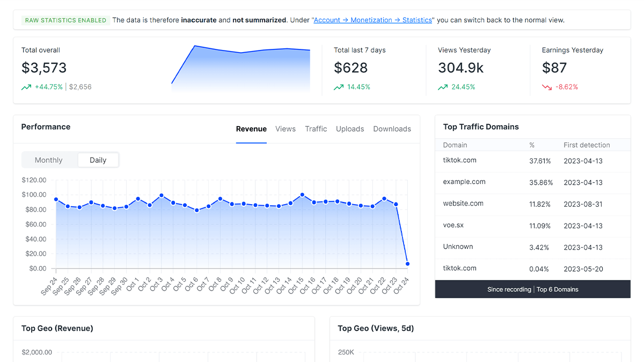Click red downward trend icon under Earnings Yesterday
This screenshot has width=644, height=362.
(547, 87)
